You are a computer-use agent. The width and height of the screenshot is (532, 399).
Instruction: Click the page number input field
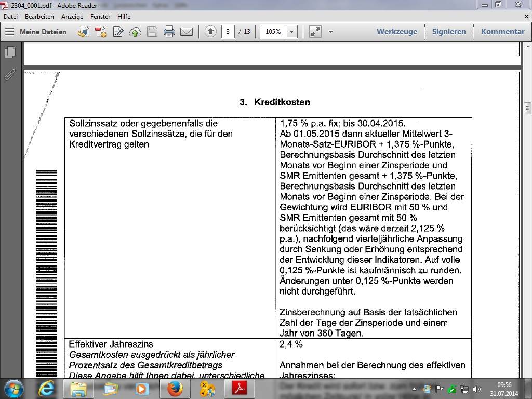pos(228,32)
